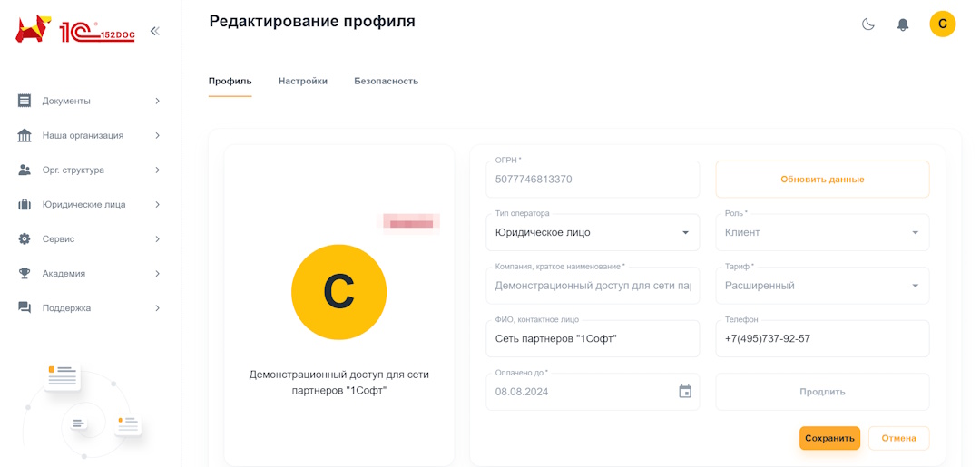The width and height of the screenshot is (980, 467).
Task: Open user avatar menu in header
Action: click(x=942, y=24)
